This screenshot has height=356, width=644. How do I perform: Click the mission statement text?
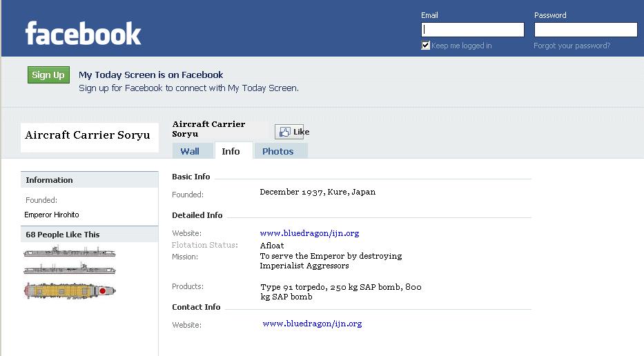(x=331, y=261)
